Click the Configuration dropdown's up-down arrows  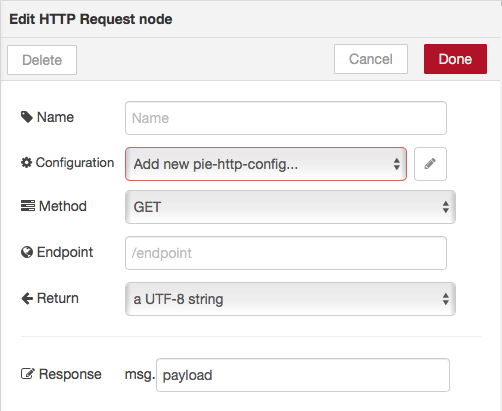[x=397, y=164]
